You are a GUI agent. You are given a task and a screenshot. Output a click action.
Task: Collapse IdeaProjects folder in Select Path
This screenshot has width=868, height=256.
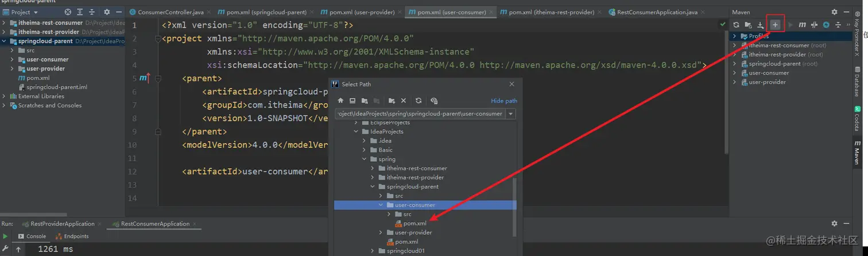point(356,131)
